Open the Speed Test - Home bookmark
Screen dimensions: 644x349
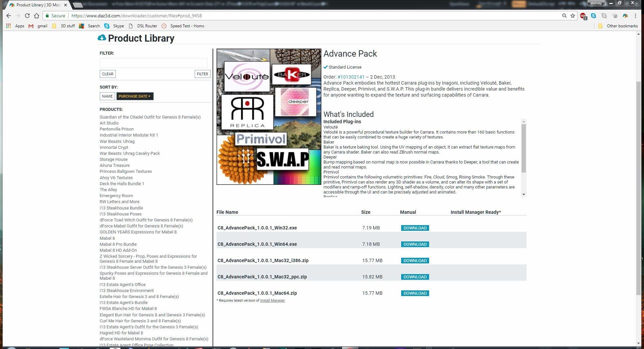click(183, 26)
